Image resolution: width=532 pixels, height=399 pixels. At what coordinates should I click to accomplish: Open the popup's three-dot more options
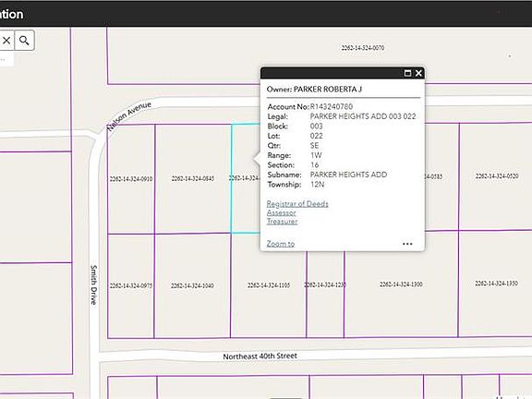click(407, 244)
